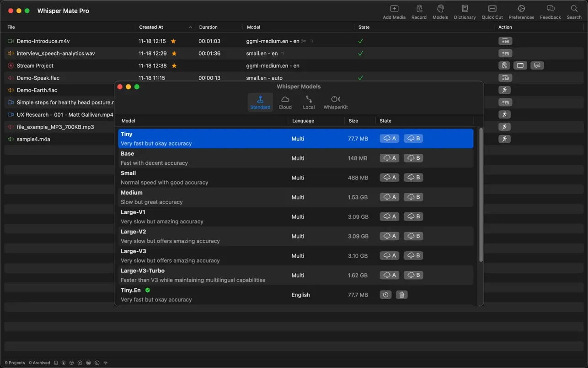Open Preferences from the toolbar
Viewport: 588px width, 368px height.
click(x=521, y=12)
